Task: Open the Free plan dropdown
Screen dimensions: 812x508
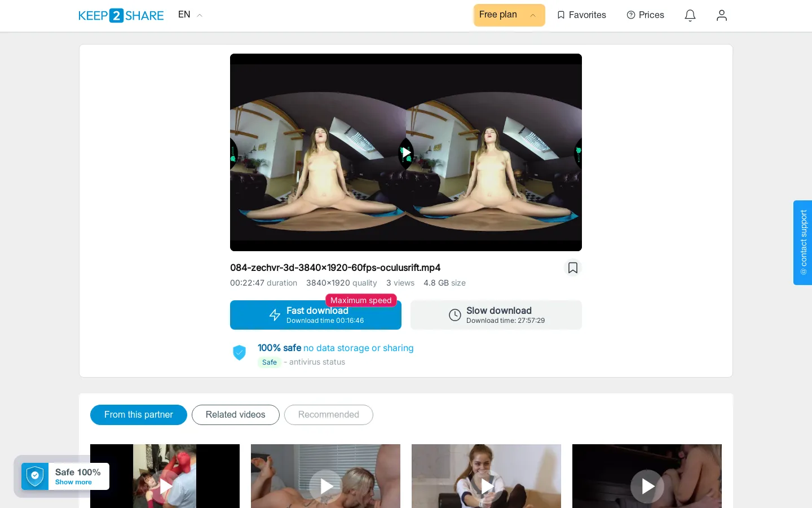Action: click(509, 15)
